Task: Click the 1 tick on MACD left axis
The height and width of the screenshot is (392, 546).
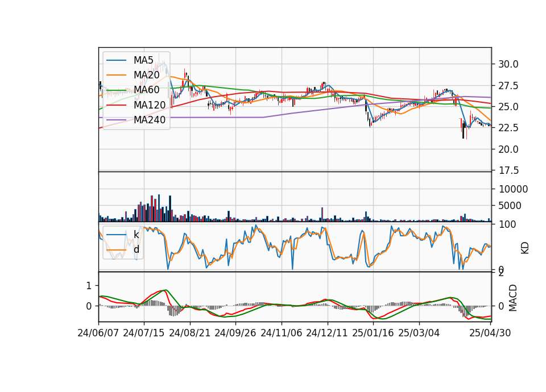Action: [89, 286]
